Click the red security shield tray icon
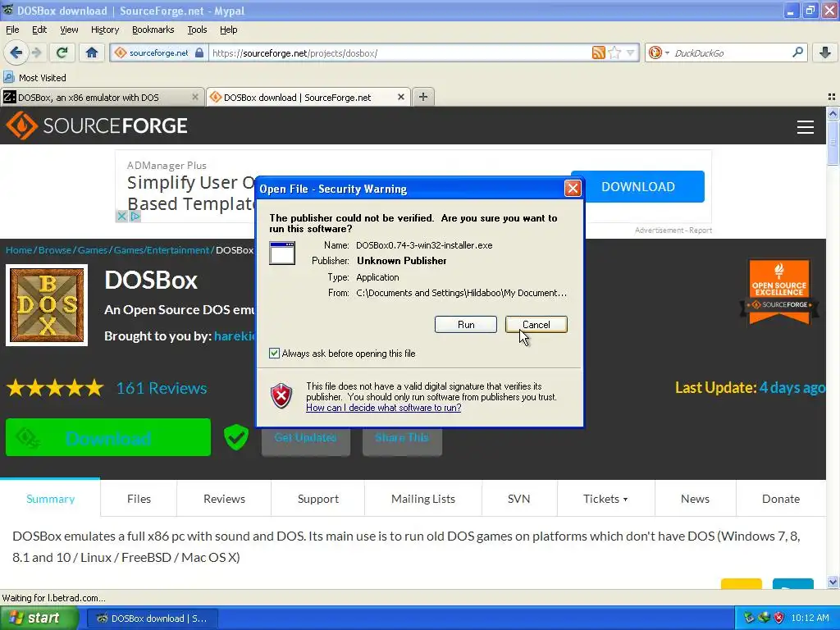This screenshot has width=840, height=630. 779,618
